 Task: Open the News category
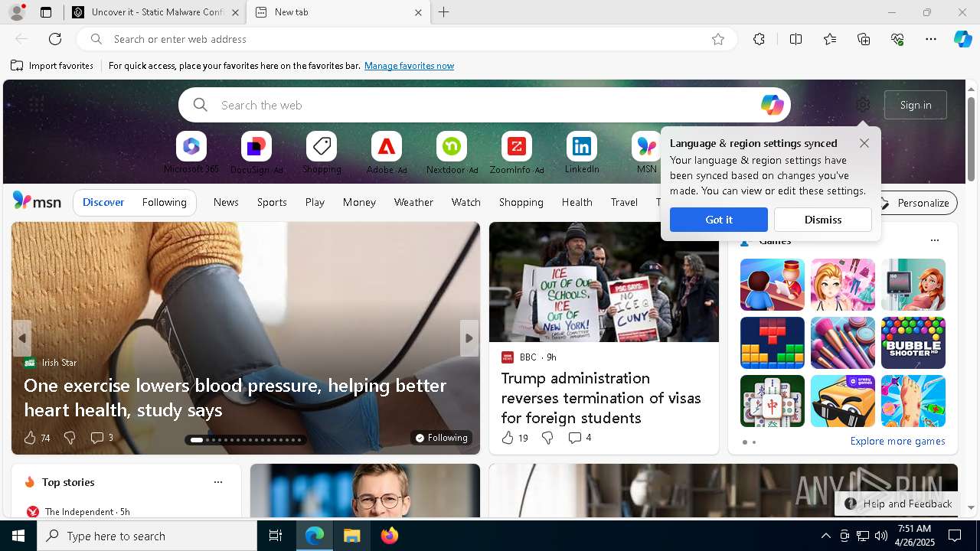pos(226,202)
